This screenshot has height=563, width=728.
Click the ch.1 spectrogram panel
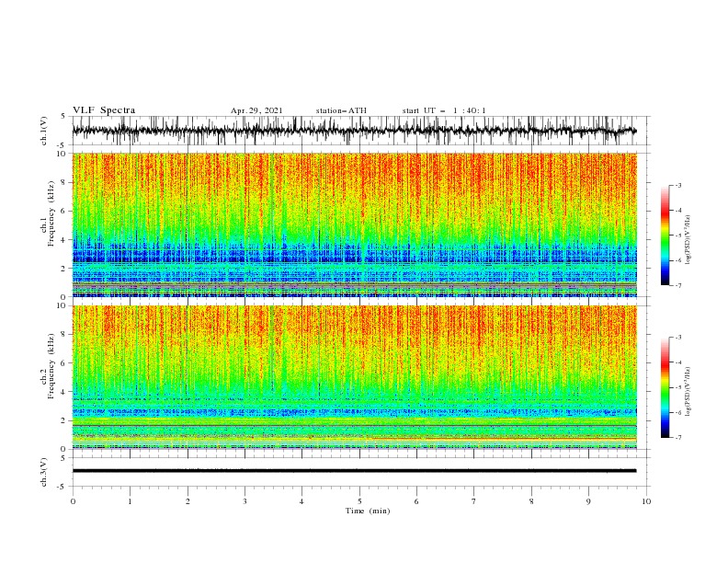(354, 224)
